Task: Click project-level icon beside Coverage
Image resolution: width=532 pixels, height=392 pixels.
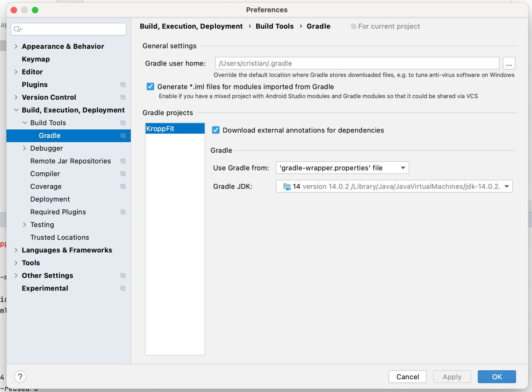Action: [x=123, y=186]
